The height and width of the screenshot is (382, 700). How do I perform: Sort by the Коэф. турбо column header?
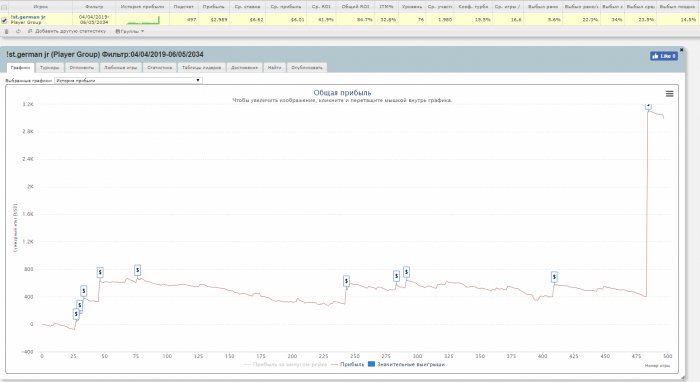[x=474, y=7]
